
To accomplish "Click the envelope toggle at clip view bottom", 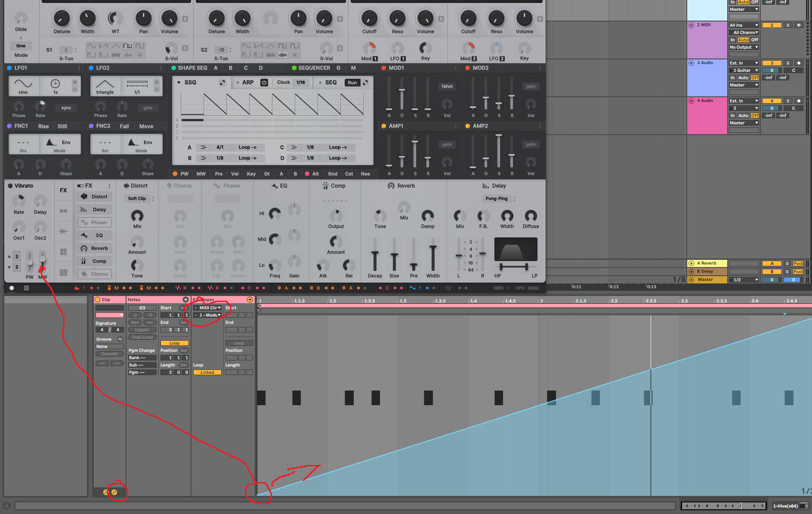I will pos(114,492).
